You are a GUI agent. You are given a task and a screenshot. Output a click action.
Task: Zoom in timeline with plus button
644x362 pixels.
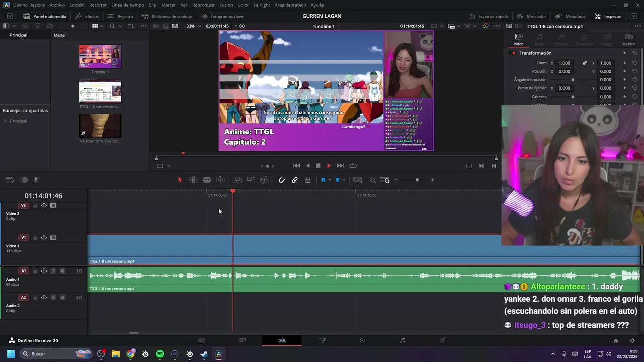[x=432, y=180]
